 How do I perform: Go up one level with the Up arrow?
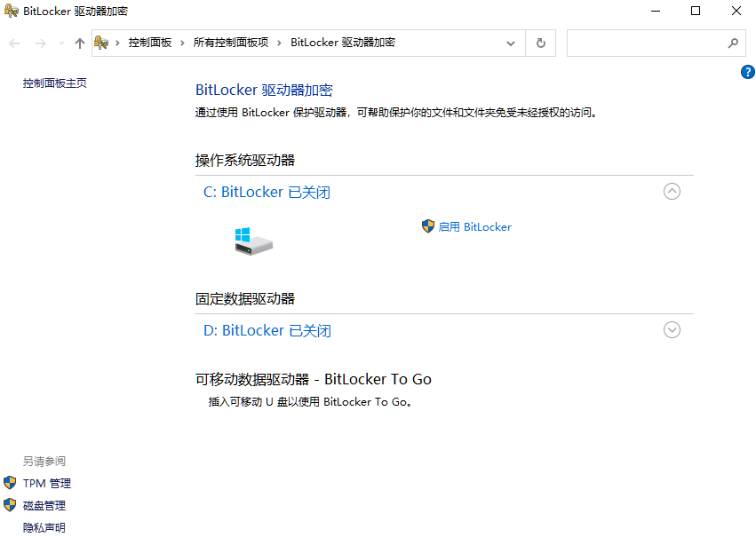(80, 43)
